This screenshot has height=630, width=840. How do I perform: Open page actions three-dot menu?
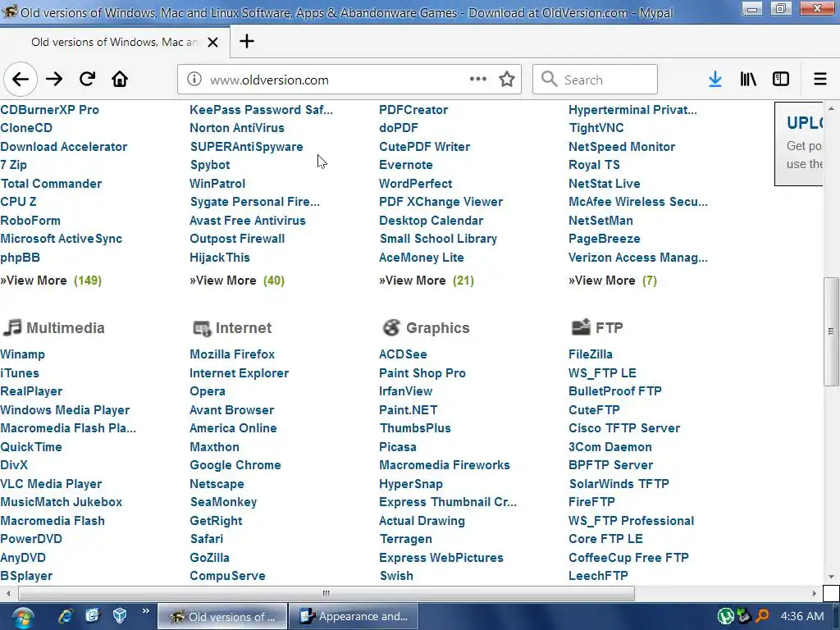[478, 79]
